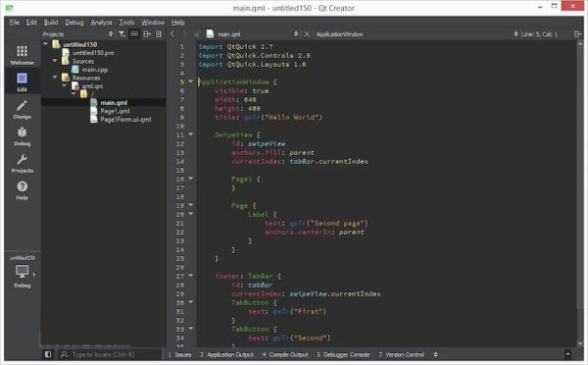Open the Compile Output pane
The height and width of the screenshot is (365, 588).
(x=285, y=354)
